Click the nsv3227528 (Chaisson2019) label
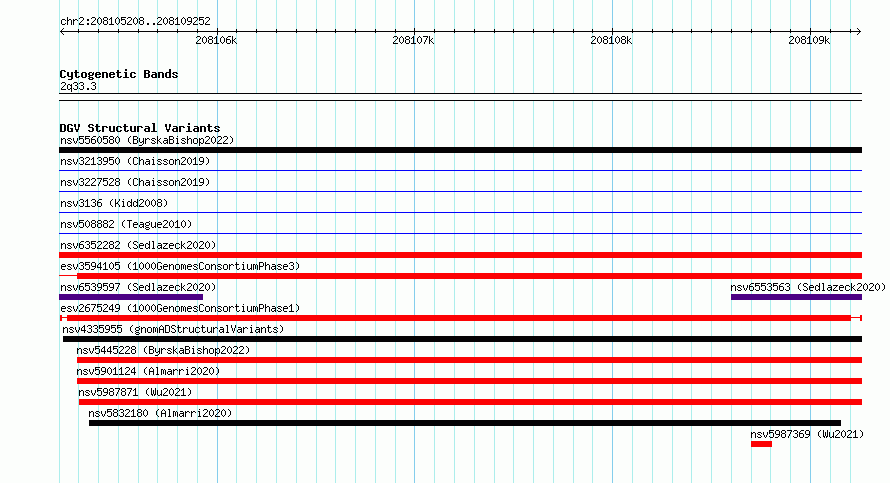This screenshot has width=890, height=483. 135,182
